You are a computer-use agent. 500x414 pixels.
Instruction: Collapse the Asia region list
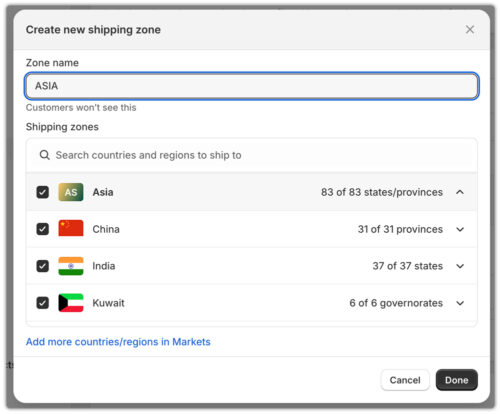click(460, 192)
